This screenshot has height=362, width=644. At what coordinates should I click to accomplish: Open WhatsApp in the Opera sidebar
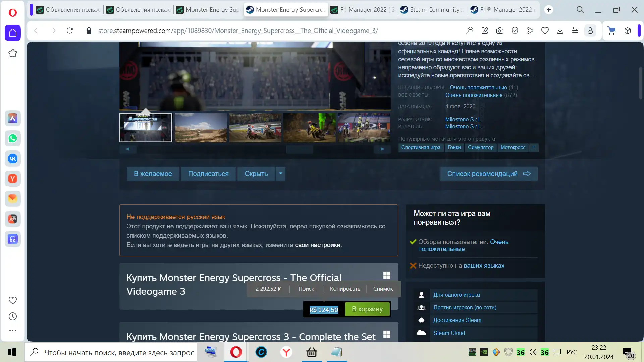[13, 138]
